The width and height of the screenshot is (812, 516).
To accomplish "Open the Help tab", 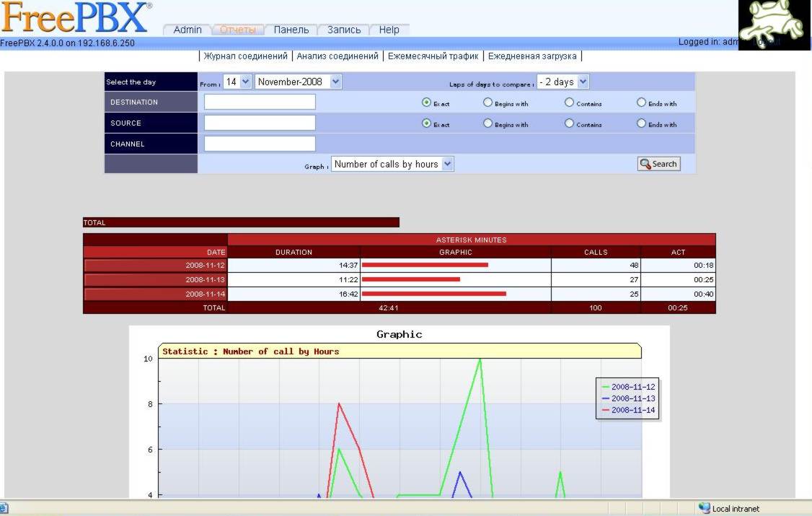I will point(389,30).
